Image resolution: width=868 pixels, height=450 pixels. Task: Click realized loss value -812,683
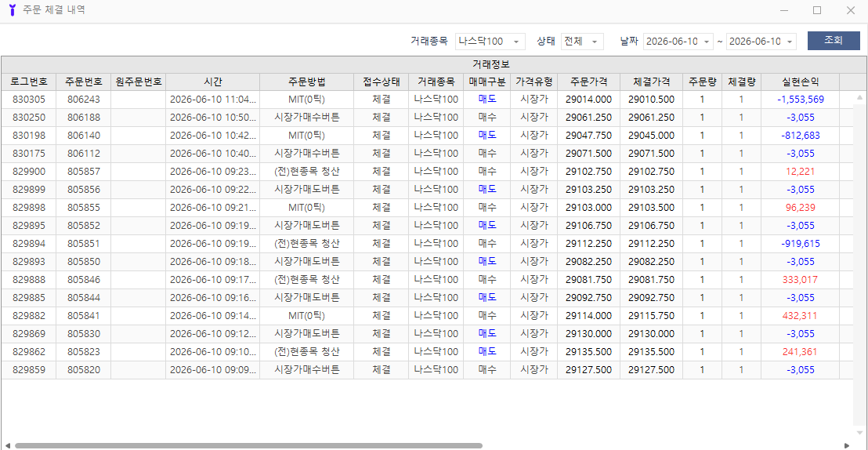(x=801, y=136)
